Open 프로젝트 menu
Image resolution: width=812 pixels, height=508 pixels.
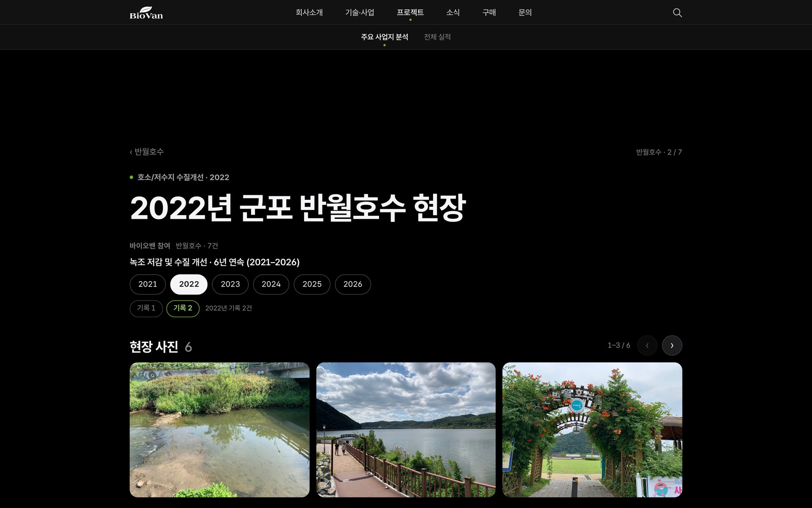tap(410, 13)
